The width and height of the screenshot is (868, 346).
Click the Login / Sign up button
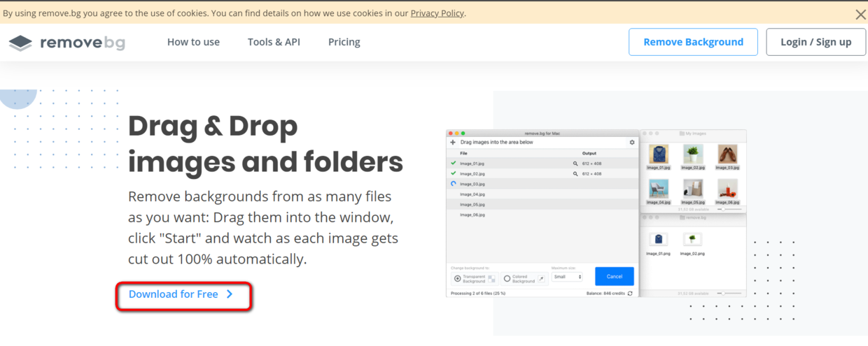(x=815, y=42)
